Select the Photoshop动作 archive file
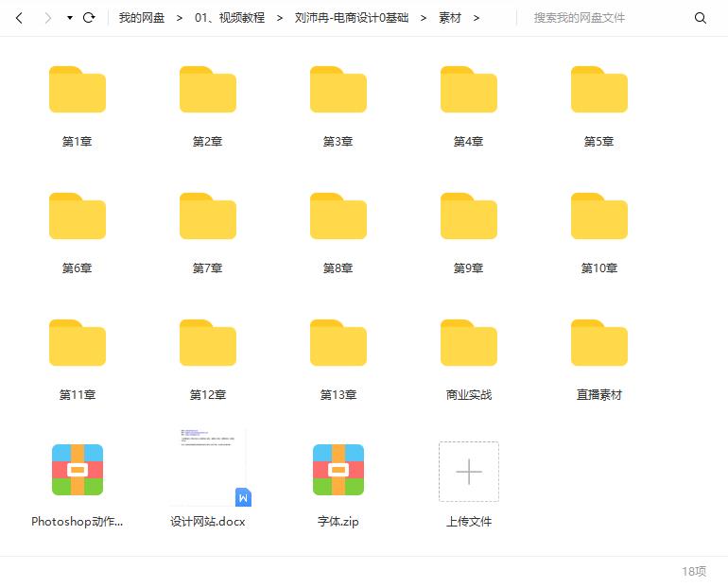 (78, 471)
